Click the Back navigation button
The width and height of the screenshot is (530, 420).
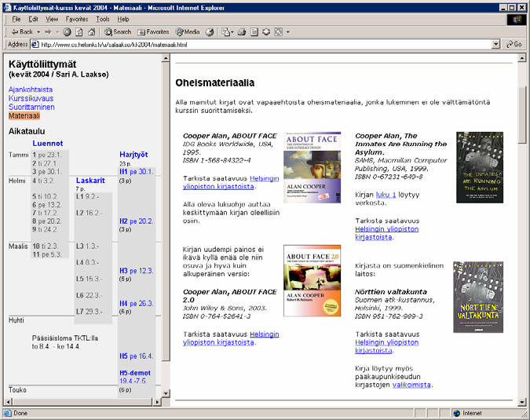pyautogui.click(x=22, y=31)
